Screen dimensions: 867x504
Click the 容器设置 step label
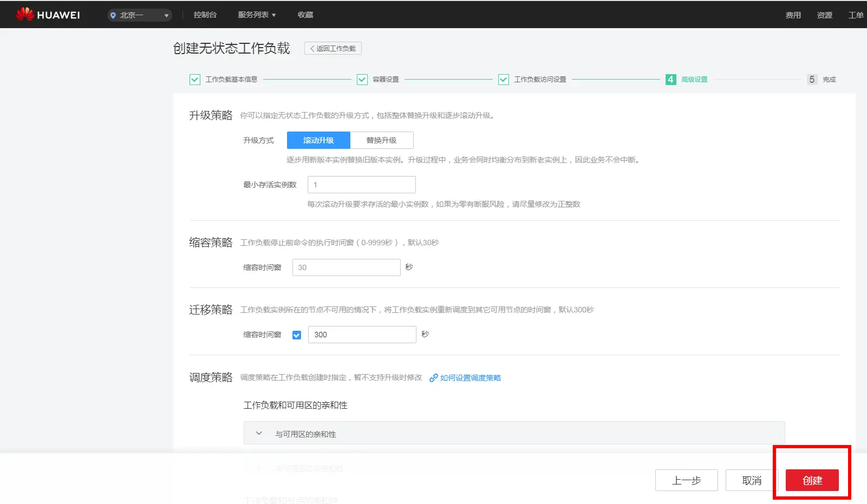[386, 80]
